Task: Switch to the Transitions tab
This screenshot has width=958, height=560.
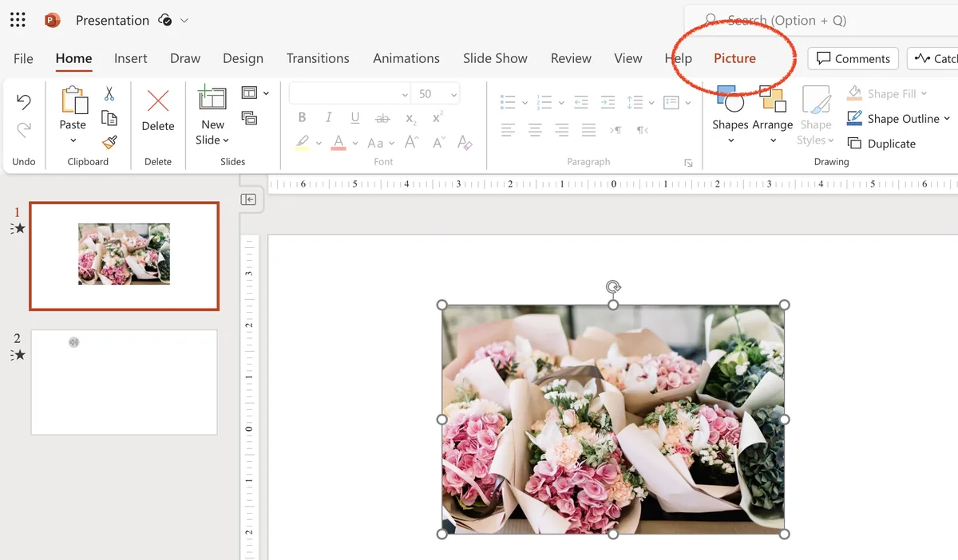Action: [x=318, y=58]
